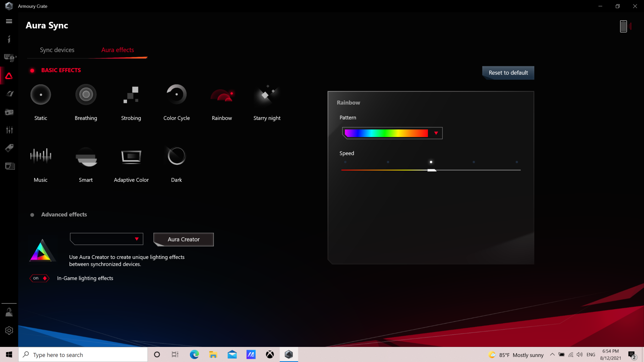This screenshot has width=644, height=362.
Task: Open MyASUS app from taskbar
Action: (x=251, y=355)
